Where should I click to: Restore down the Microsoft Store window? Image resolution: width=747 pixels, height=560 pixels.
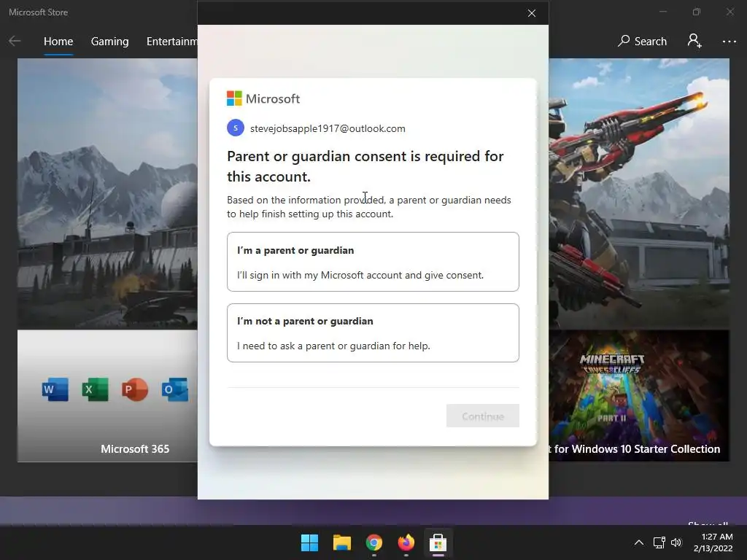tap(697, 12)
